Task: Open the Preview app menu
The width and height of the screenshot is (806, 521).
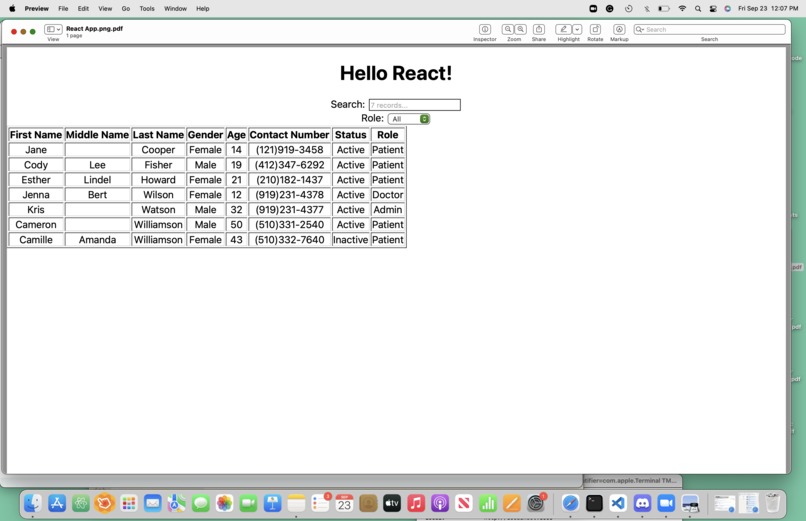Action: [36, 8]
